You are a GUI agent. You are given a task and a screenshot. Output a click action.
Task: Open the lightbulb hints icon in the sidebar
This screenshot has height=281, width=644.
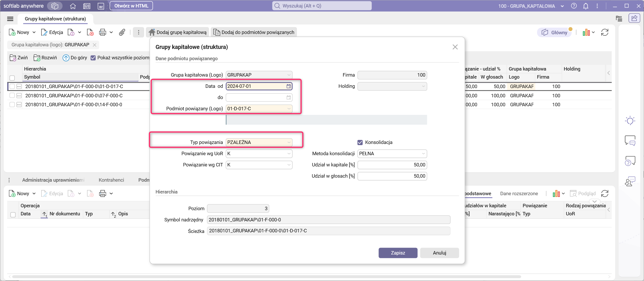[630, 121]
